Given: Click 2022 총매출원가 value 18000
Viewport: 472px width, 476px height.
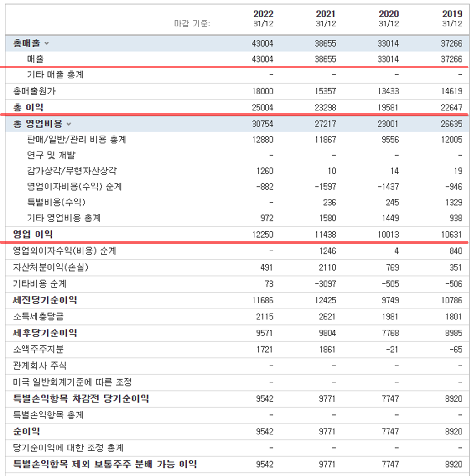Looking at the screenshot, I should [263, 91].
